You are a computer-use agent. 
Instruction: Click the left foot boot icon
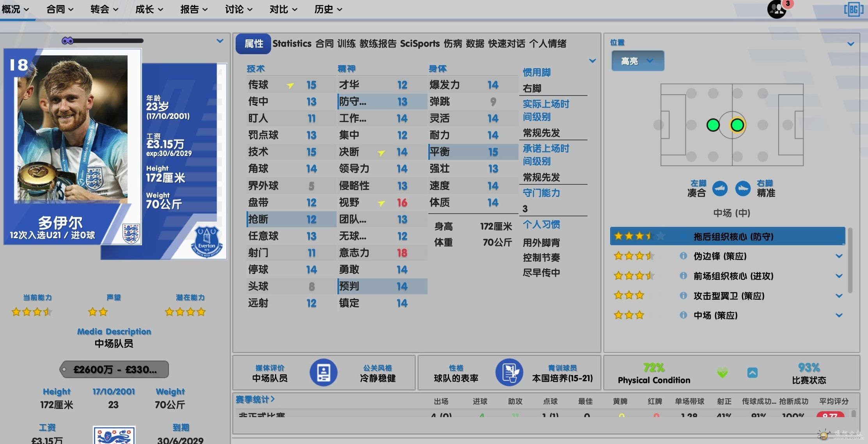coord(719,189)
